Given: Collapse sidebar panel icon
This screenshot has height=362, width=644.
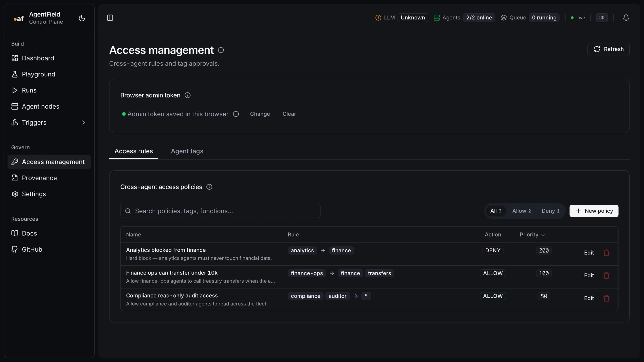Looking at the screenshot, I should tap(110, 17).
